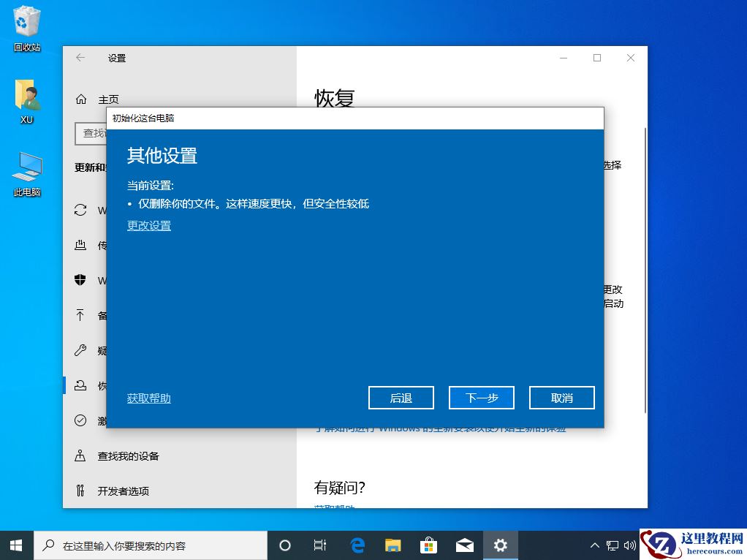
Task: Open 查找我的设备 with its locator icon
Action: (x=81, y=455)
